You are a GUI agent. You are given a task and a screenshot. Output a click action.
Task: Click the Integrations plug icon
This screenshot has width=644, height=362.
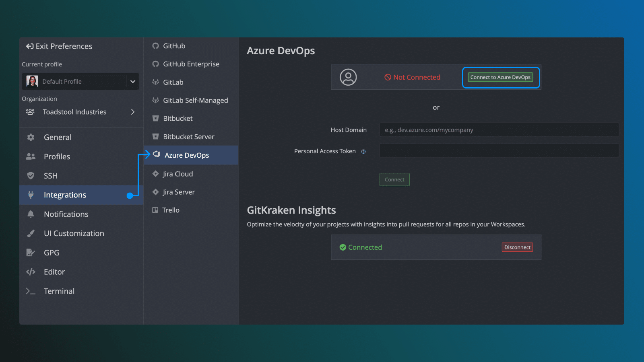click(31, 195)
